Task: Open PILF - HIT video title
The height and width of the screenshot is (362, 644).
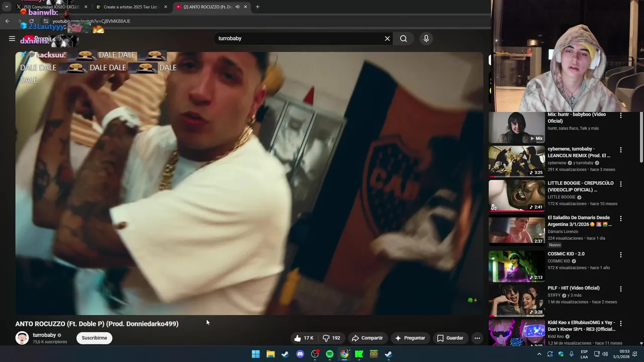Action: point(574,288)
